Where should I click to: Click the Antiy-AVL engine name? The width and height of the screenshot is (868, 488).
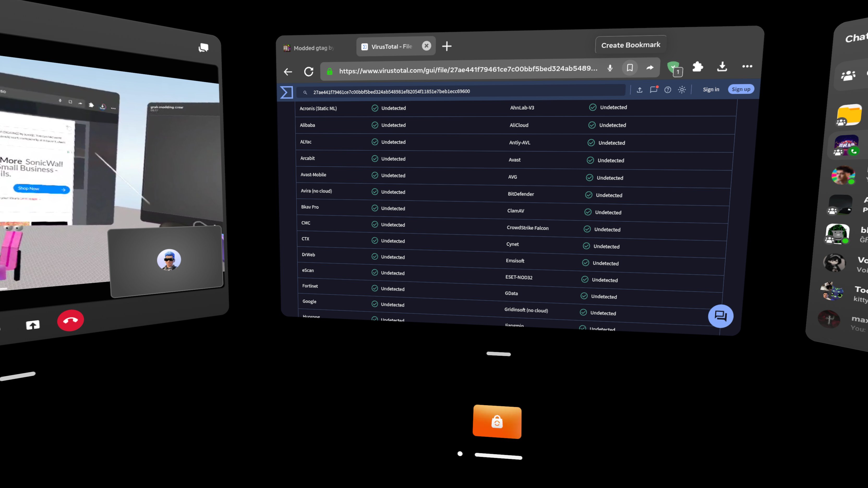(520, 143)
